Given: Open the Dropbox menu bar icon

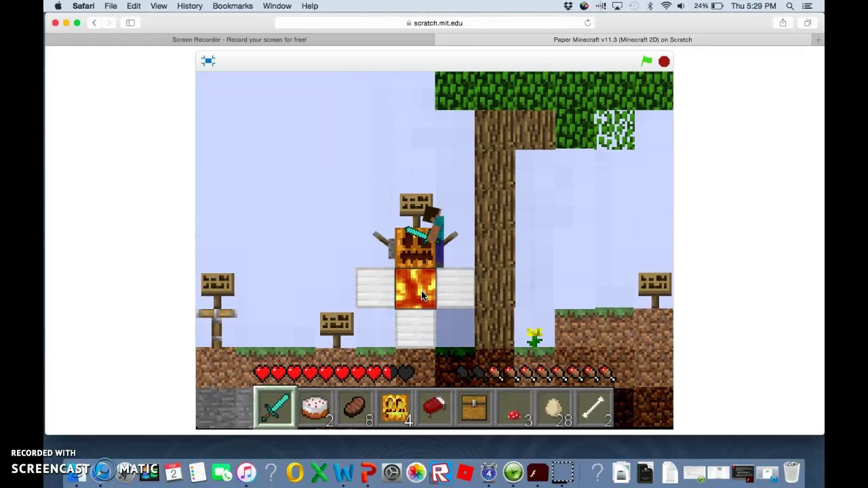Looking at the screenshot, I should 568,6.
